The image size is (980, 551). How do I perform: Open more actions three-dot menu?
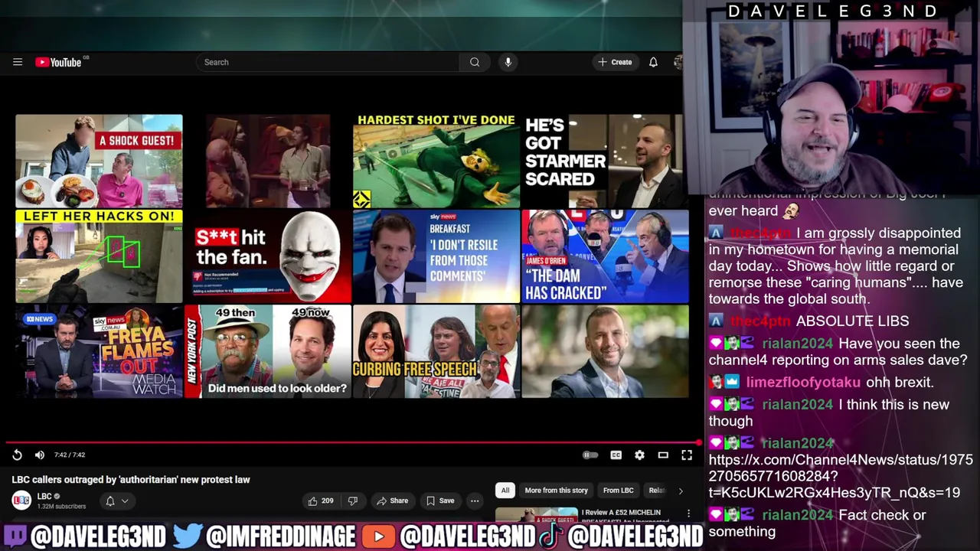click(475, 500)
